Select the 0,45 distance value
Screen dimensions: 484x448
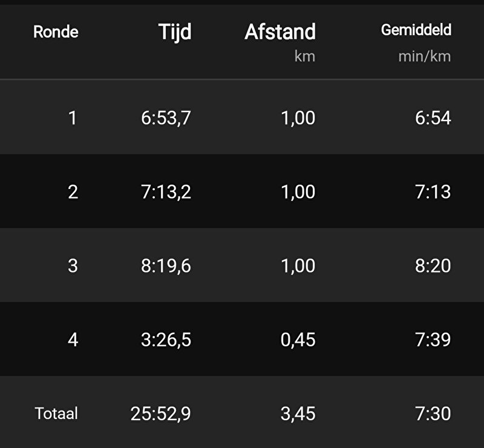pos(298,340)
